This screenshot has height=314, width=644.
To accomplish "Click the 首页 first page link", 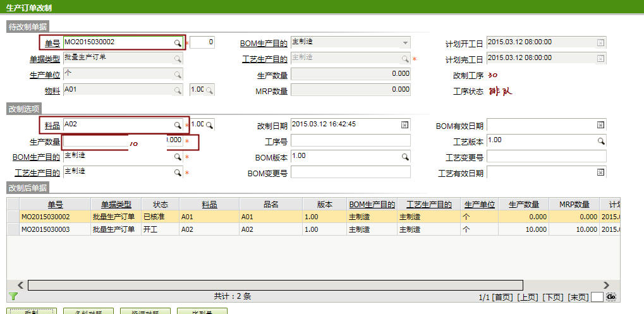I will coord(502,297).
